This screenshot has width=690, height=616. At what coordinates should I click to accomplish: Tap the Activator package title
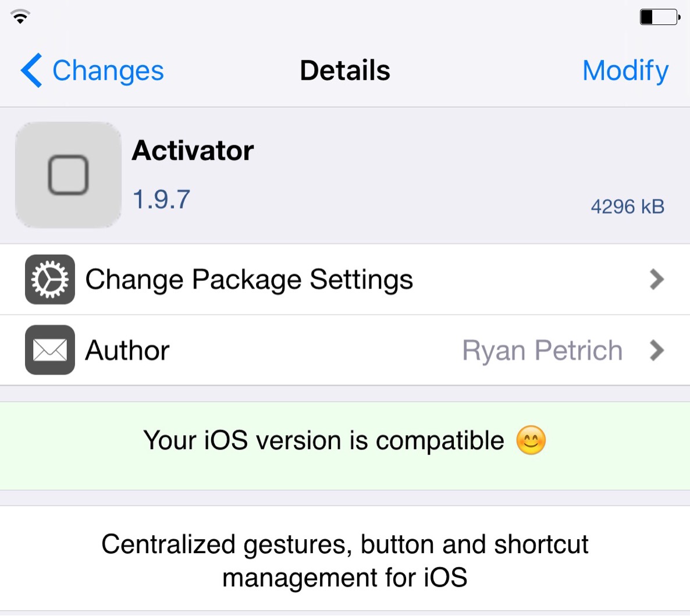193,151
